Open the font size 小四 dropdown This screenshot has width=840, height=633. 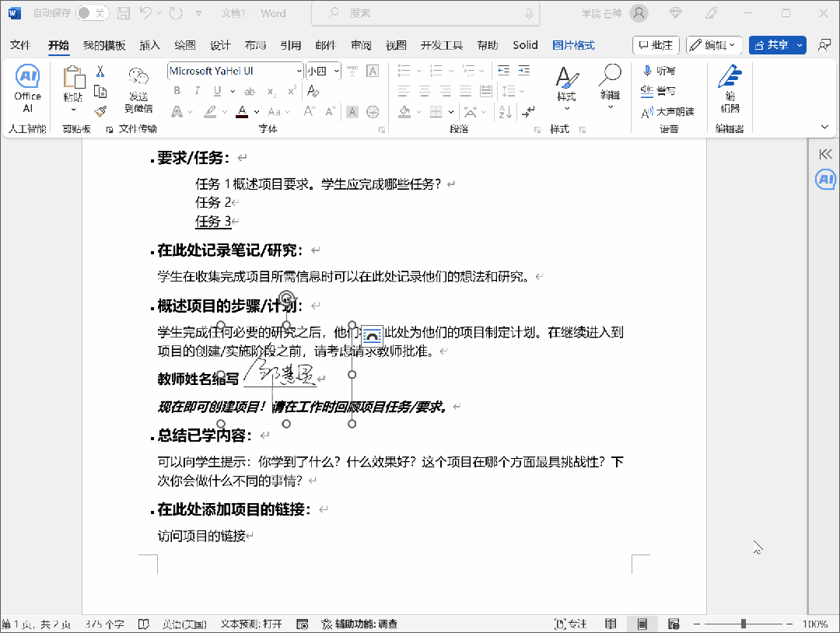[336, 72]
